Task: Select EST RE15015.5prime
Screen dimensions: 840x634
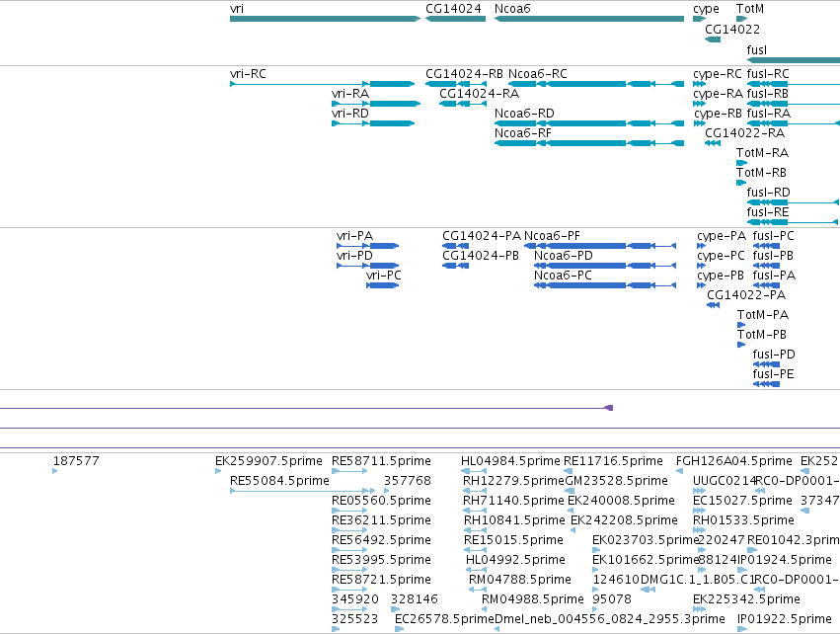Action: coord(475,550)
